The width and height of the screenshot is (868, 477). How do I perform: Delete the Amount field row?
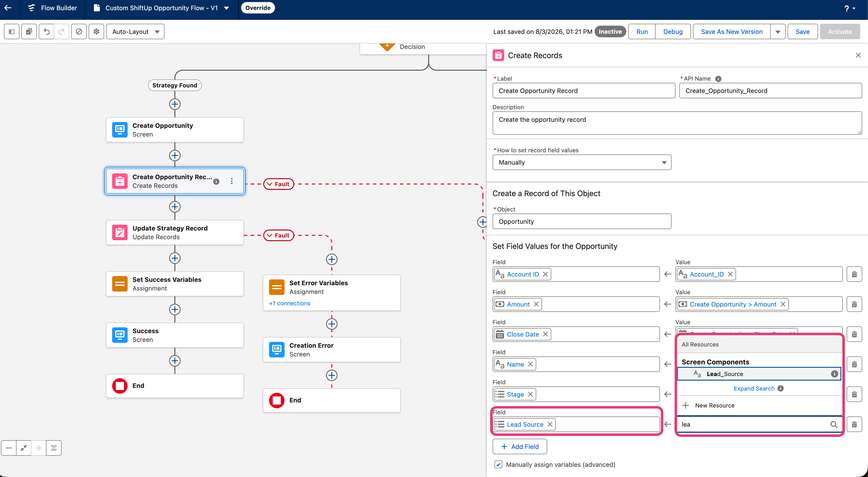point(854,304)
